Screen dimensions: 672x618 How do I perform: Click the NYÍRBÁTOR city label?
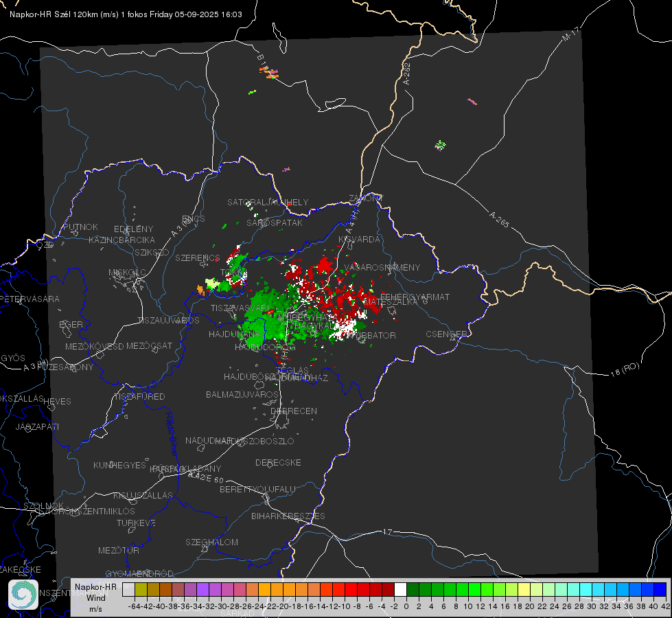[x=371, y=335]
